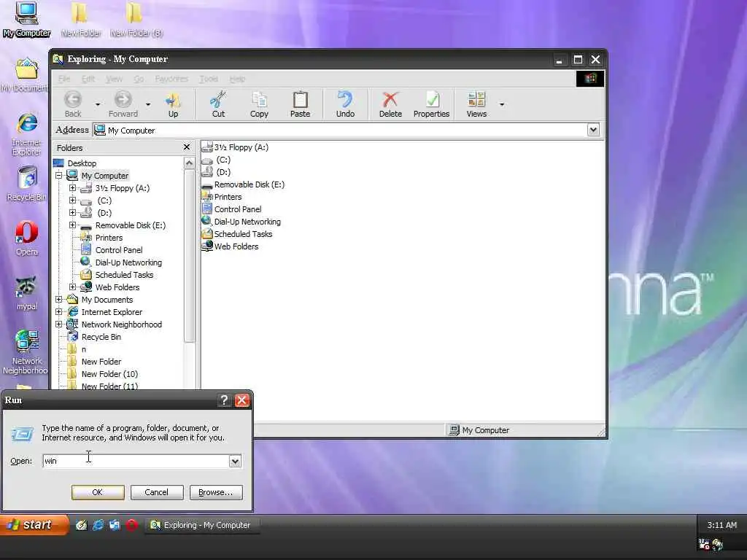This screenshot has width=747, height=560.
Task: Open Properties from the toolbar
Action: click(x=431, y=104)
